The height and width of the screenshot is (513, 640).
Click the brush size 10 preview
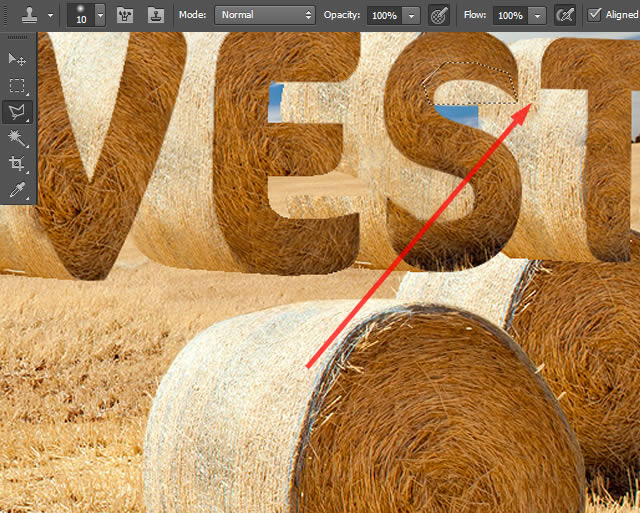(x=81, y=16)
